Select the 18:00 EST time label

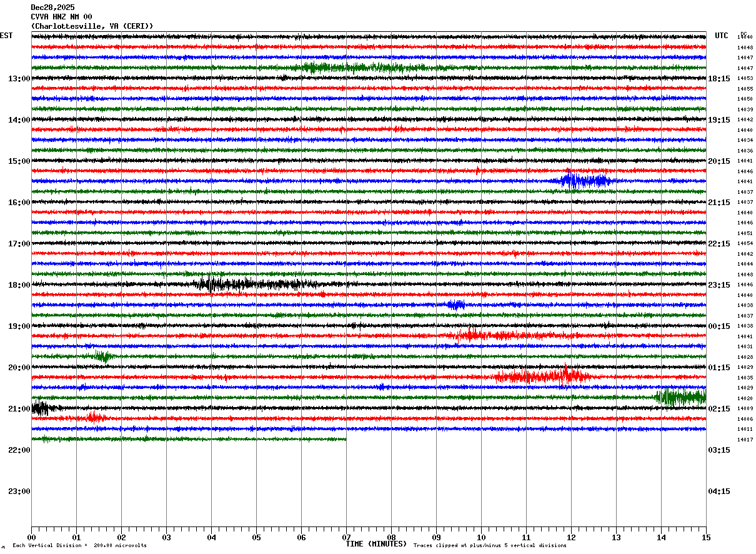[19, 285]
